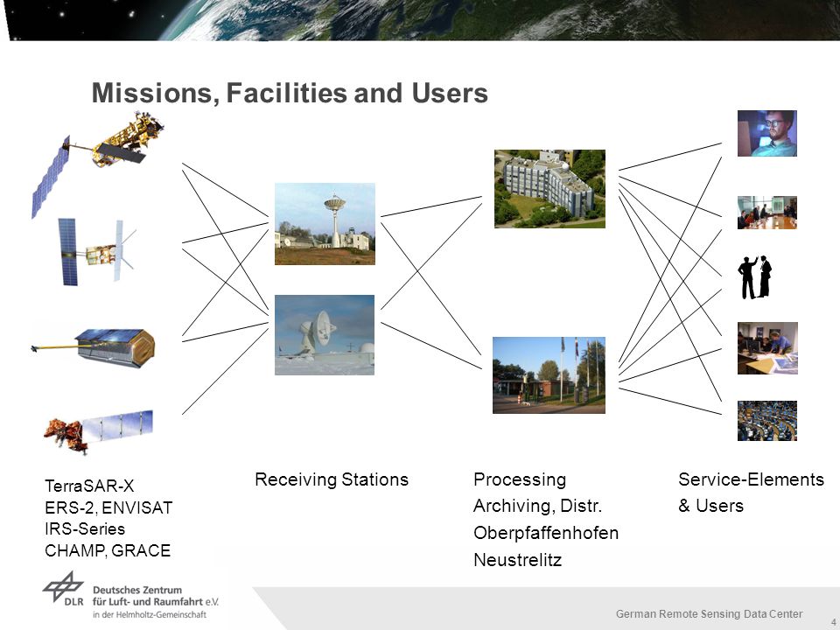840x630 pixels.
Task: Select the CHAMP, GRACE text line
Action: click(x=108, y=550)
